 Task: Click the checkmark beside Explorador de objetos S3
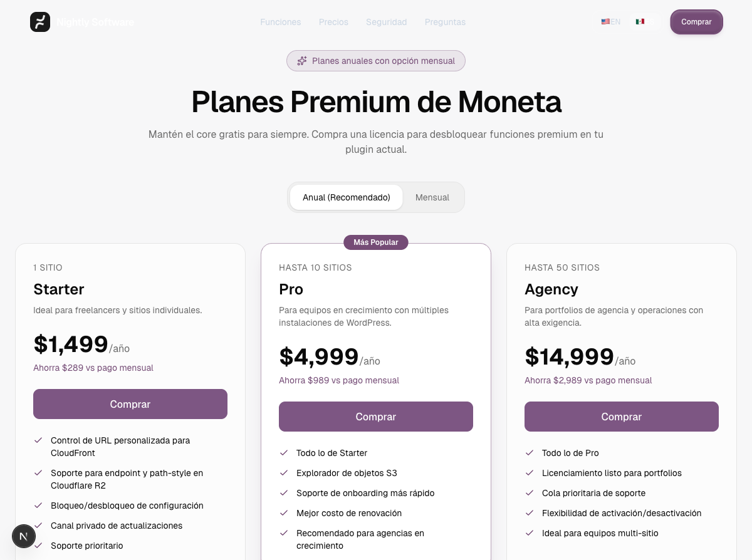pos(284,473)
